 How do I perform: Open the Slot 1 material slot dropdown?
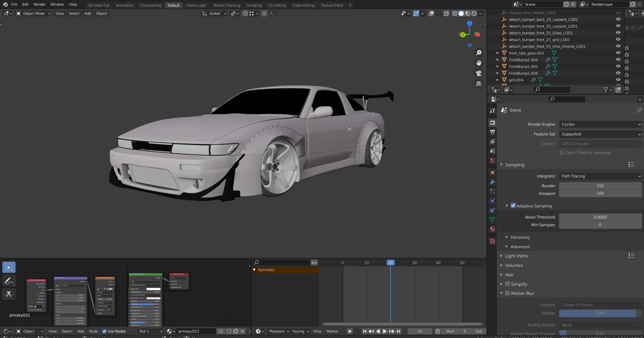point(150,331)
